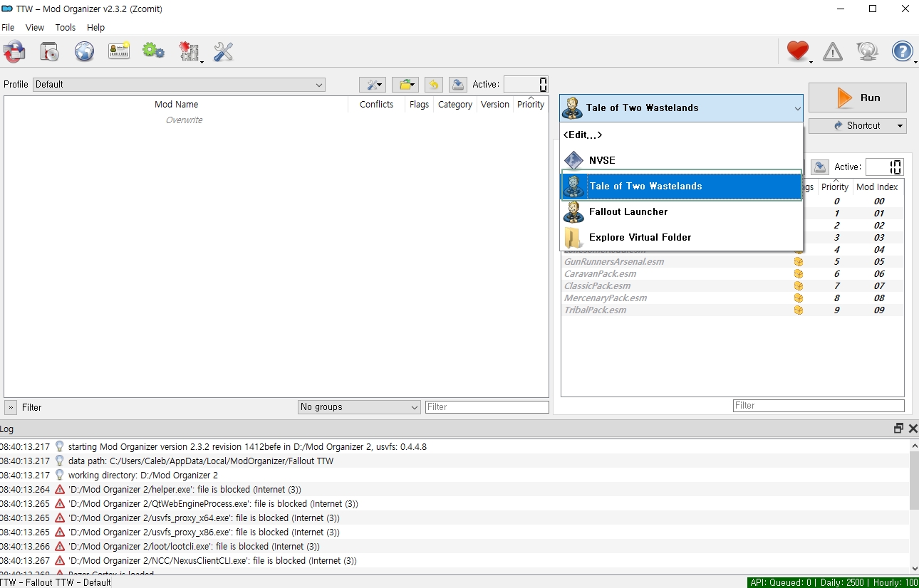Pop out the Log panel

pyautogui.click(x=898, y=429)
